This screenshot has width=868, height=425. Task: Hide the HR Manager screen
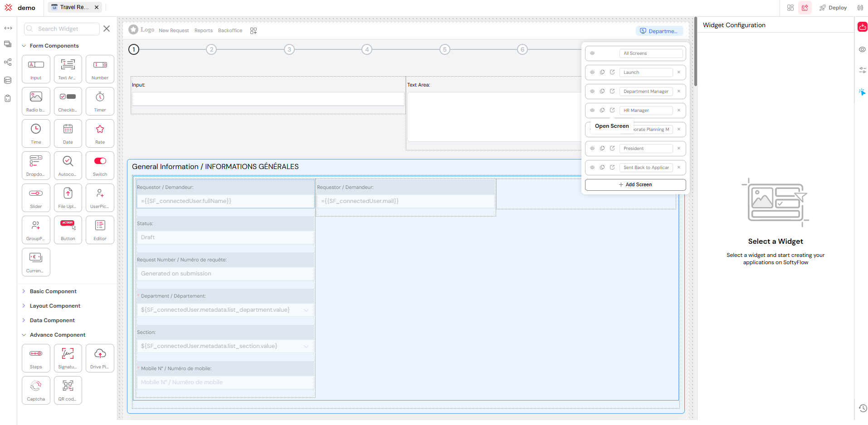coord(593,110)
